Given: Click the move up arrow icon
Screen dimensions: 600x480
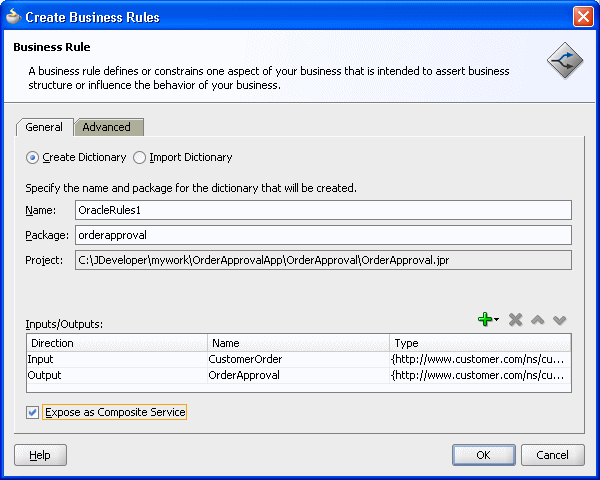Looking at the screenshot, I should 538,320.
